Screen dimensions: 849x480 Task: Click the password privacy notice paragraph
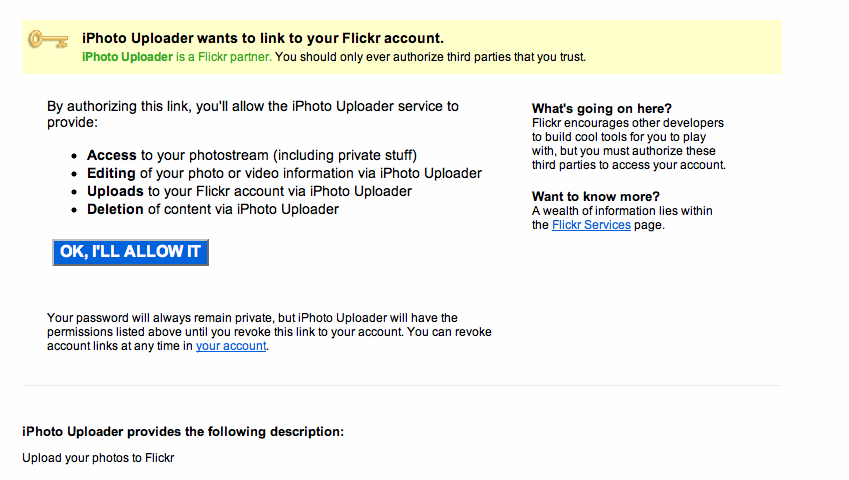click(x=269, y=332)
